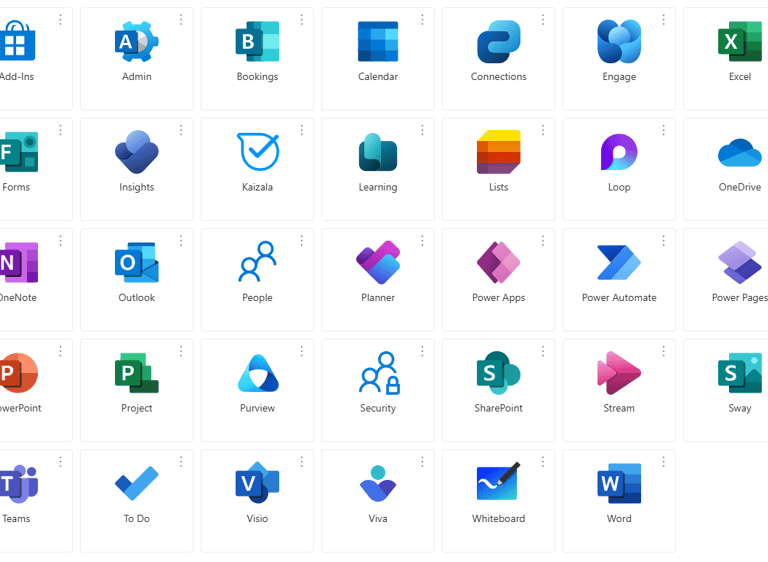Launch the PowerPoint app

tap(18, 373)
